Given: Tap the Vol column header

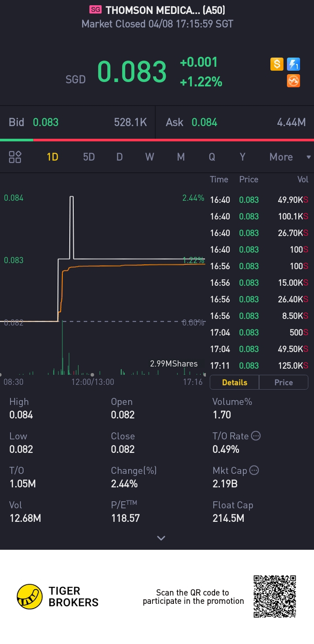Looking at the screenshot, I should 303,179.
